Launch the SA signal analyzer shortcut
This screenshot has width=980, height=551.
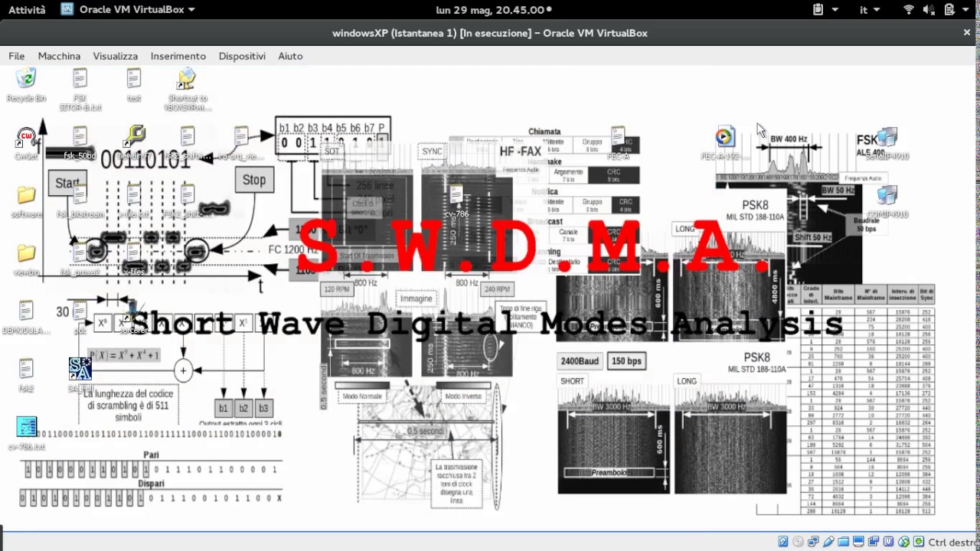point(80,369)
